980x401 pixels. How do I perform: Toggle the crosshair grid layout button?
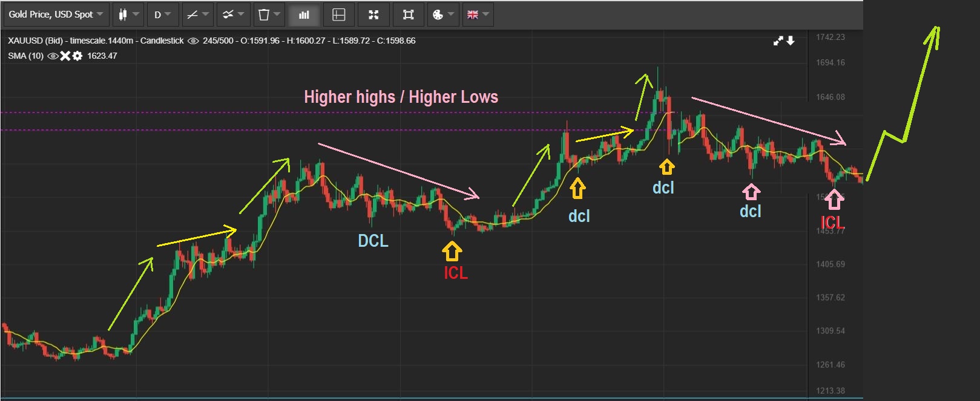click(x=339, y=15)
